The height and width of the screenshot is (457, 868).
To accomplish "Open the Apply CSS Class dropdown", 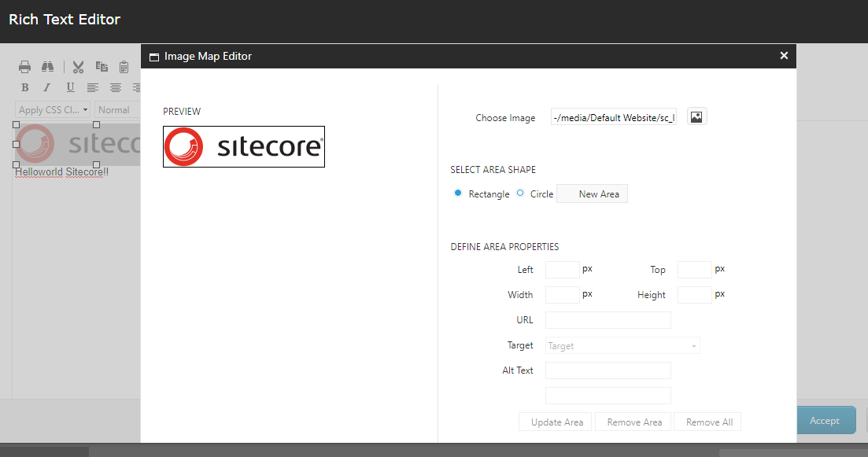I will (53, 109).
